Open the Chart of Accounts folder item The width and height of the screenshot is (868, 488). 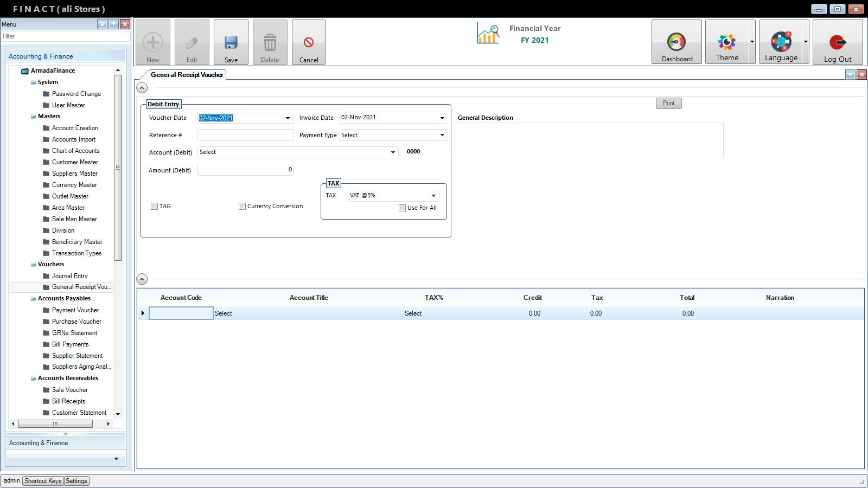point(75,151)
